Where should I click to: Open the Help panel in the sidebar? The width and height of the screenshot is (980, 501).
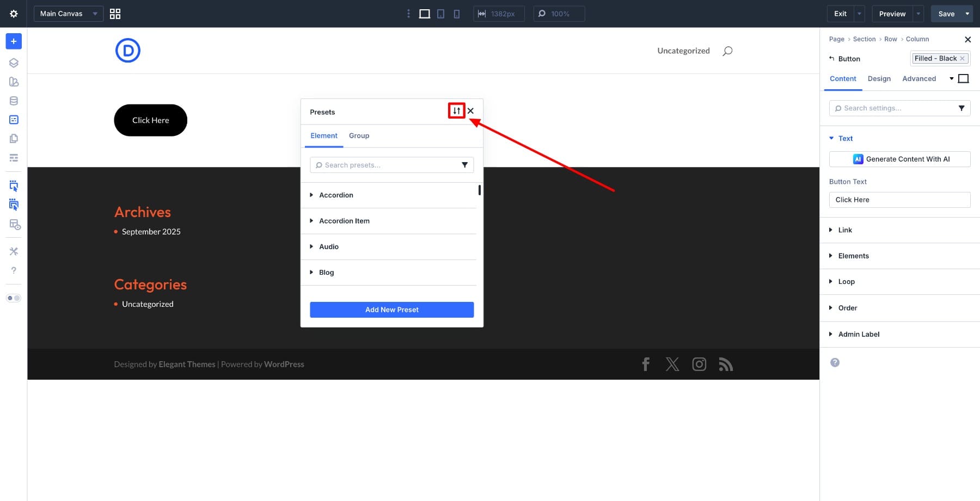coord(14,270)
